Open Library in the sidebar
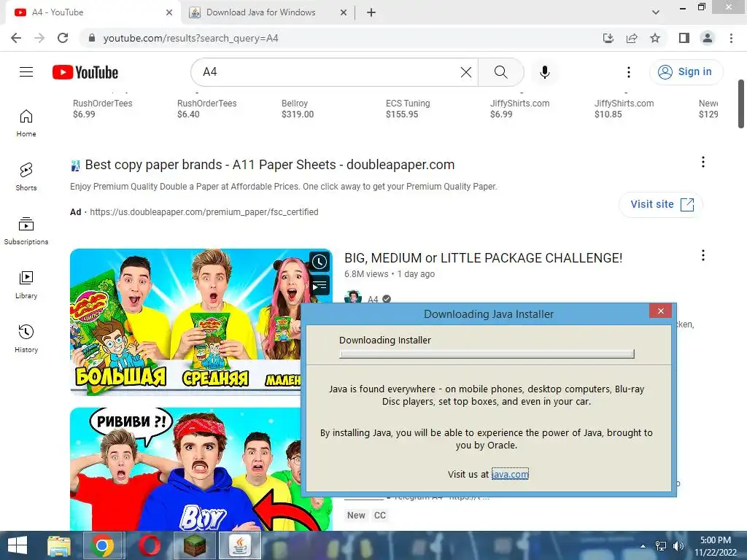747x560 pixels. [26, 284]
